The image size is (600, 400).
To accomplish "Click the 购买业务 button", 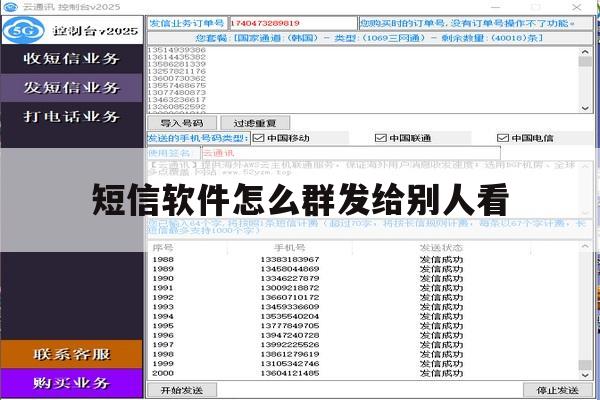I will [72, 383].
